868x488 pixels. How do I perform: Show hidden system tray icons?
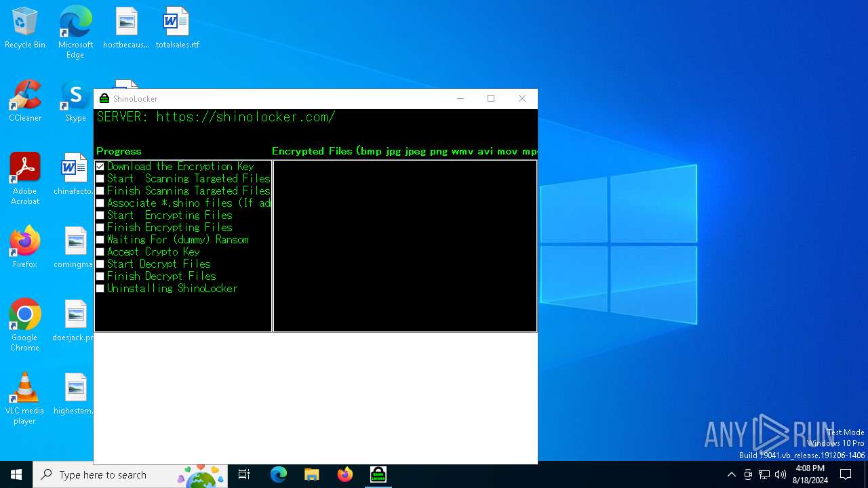[731, 474]
